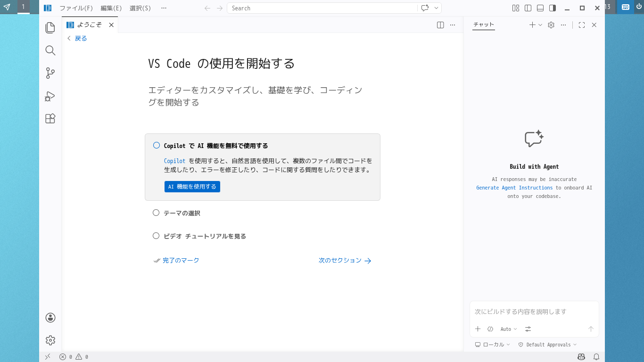644x362 pixels.
Task: Select the テーマの選択 step circle
Action: [156, 213]
